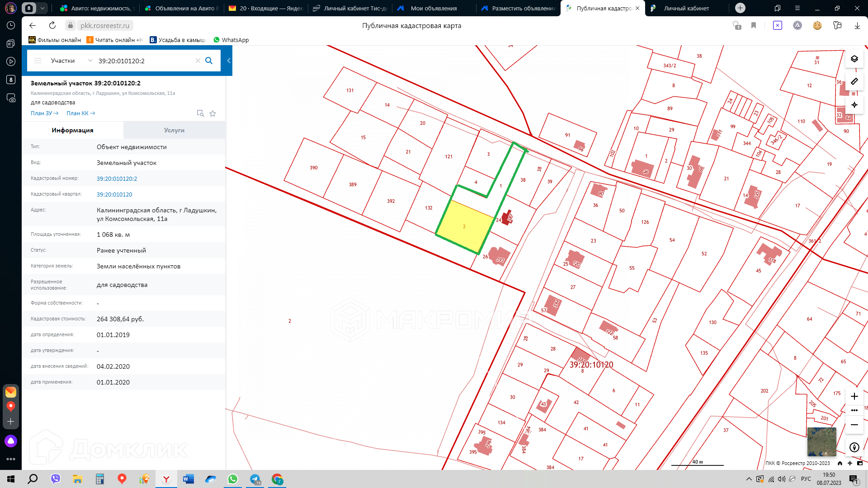
Task: Click the search magnifier button
Action: coord(209,61)
